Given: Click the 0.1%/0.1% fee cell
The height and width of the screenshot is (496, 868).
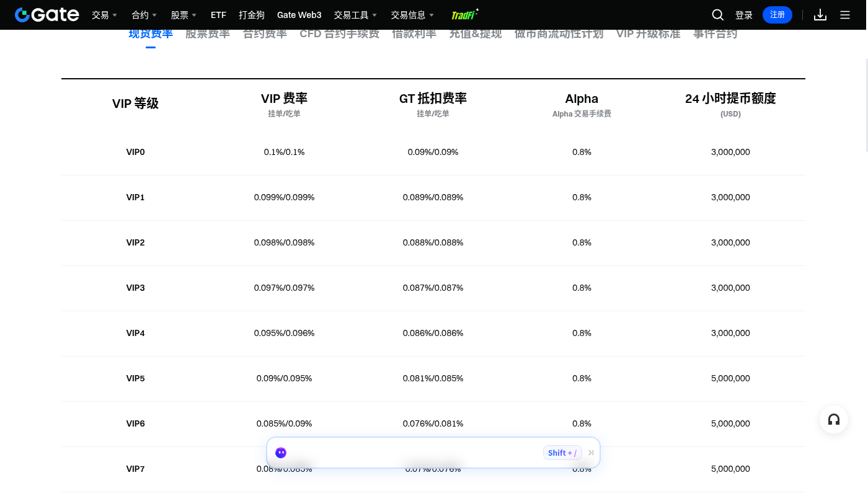Looking at the screenshot, I should coord(284,152).
